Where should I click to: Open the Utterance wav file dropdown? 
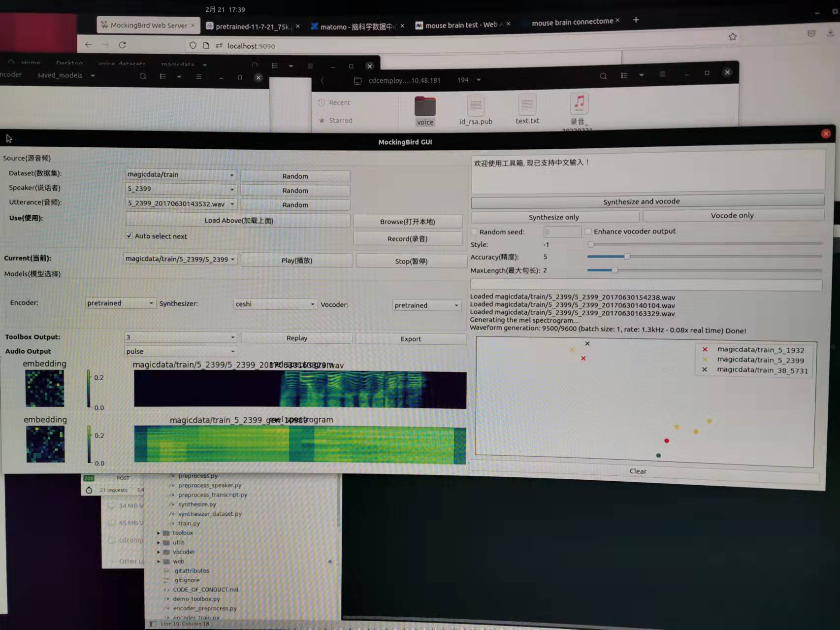pos(181,203)
